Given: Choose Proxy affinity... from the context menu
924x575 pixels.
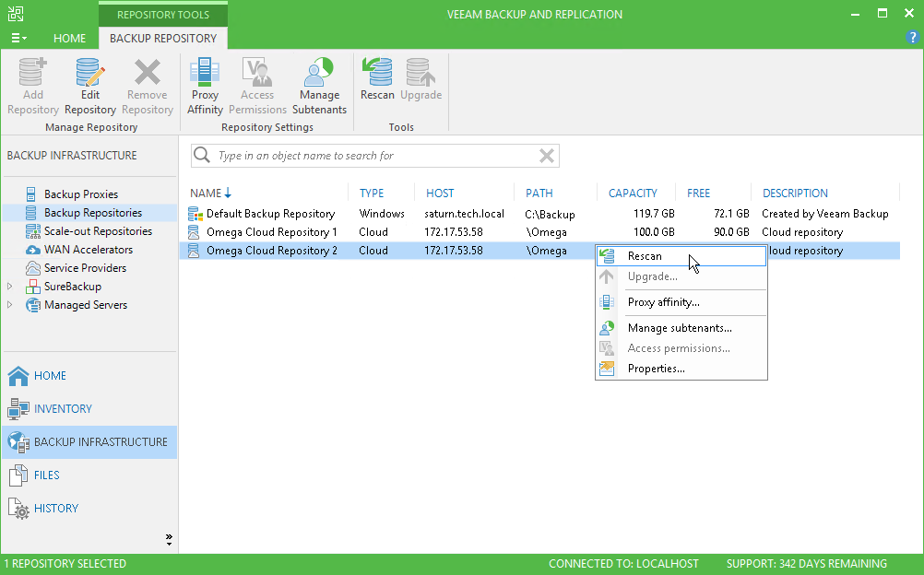Looking at the screenshot, I should point(681,302).
